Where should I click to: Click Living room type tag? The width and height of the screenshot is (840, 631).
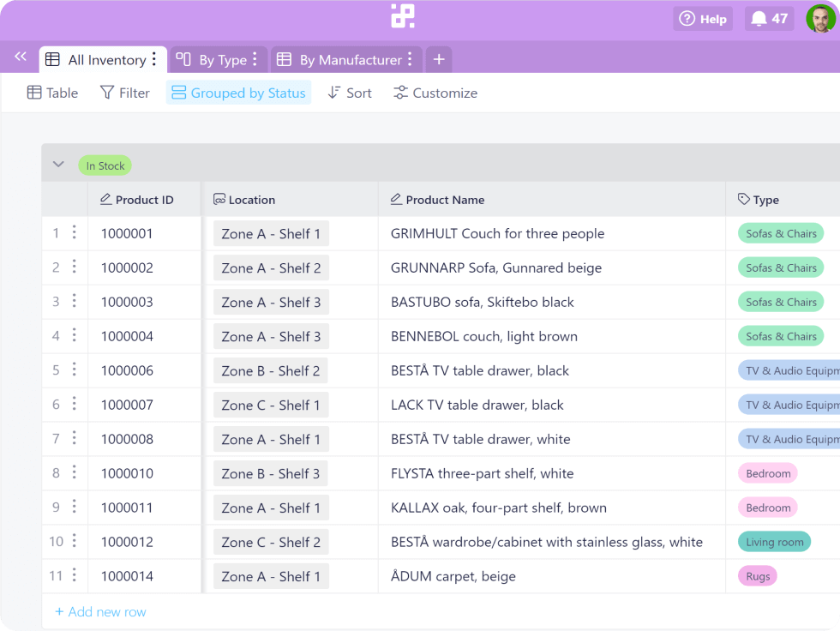pos(775,542)
